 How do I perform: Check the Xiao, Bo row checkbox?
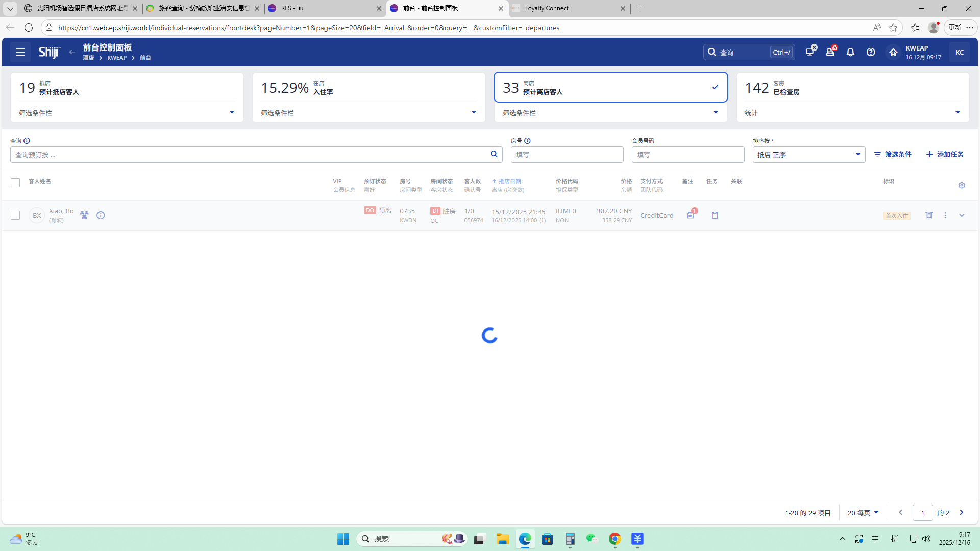click(x=15, y=215)
